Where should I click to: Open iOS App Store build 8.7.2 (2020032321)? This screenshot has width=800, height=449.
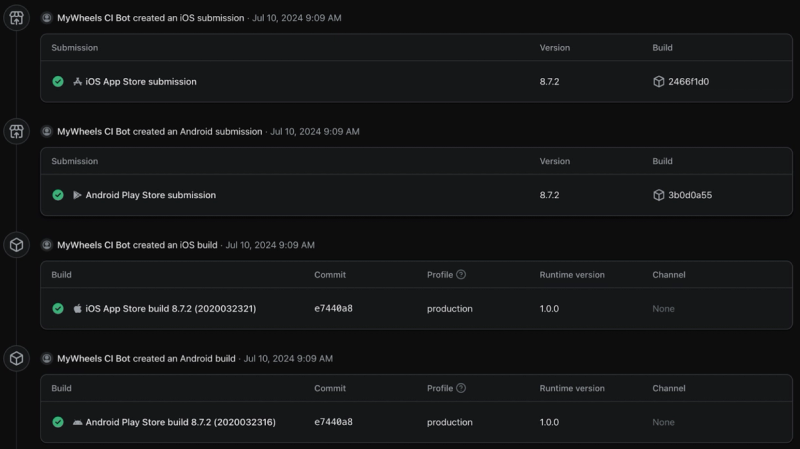[171, 309]
